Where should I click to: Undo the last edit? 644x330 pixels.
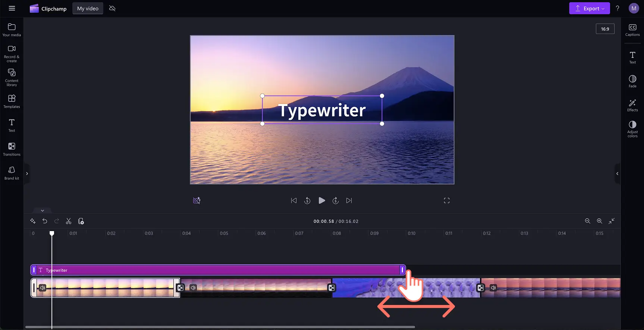pos(45,221)
